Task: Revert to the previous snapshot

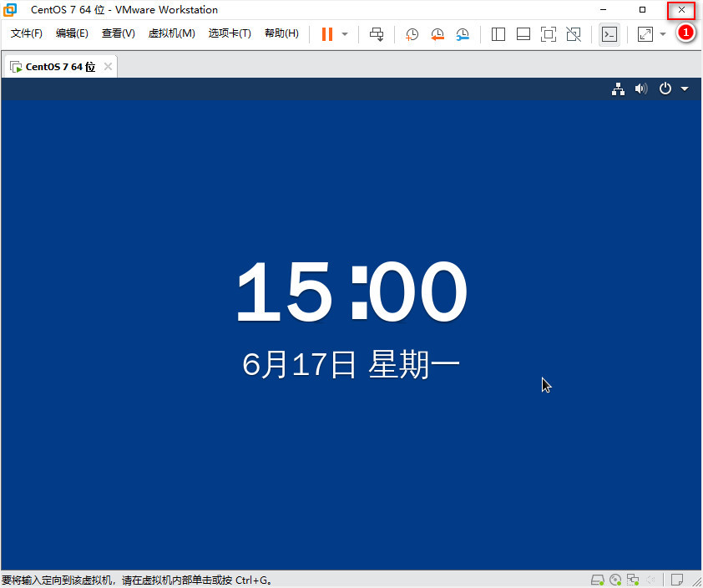Action: 437,34
